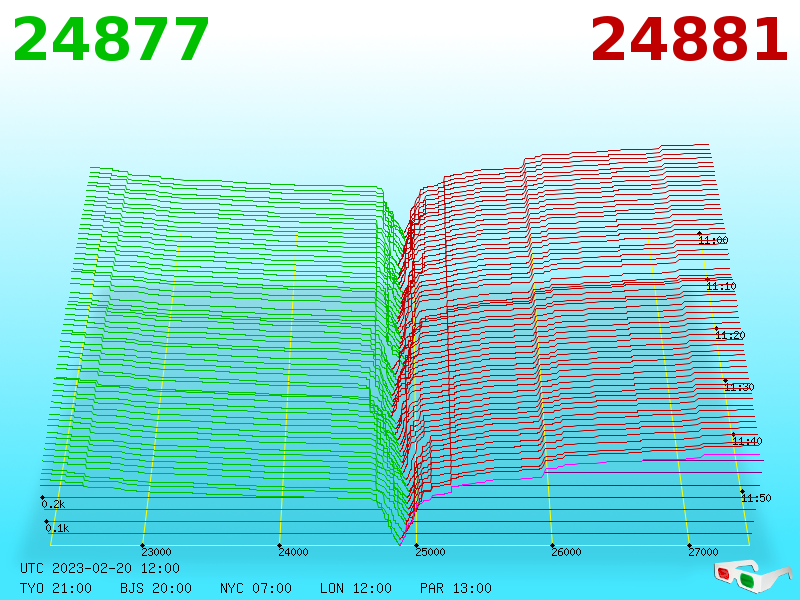Click the 0.2k volume axis label
Viewport: 800px width, 600px height.
[x=53, y=504]
